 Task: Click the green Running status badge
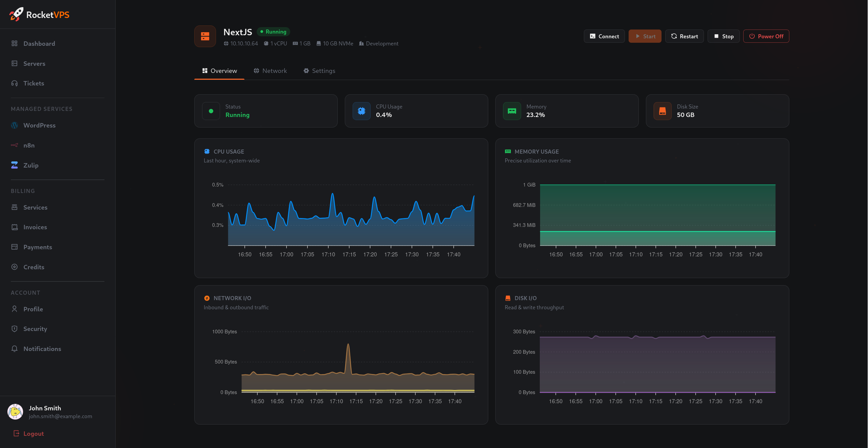(273, 32)
